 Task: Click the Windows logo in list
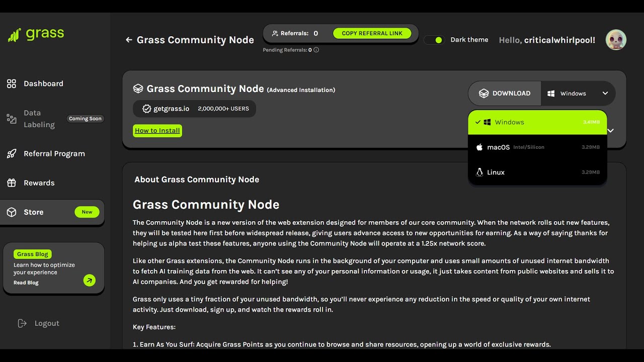487,122
